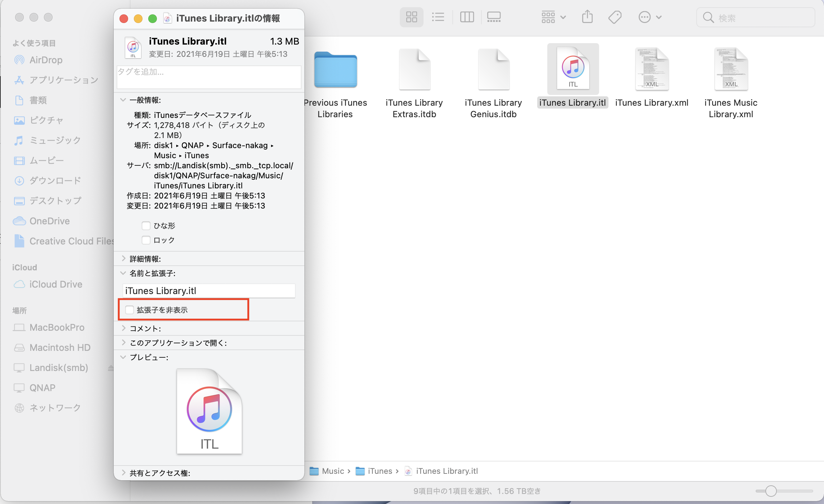The width and height of the screenshot is (824, 504).
Task: Eject the Landisk(smb) volume
Action: click(111, 368)
